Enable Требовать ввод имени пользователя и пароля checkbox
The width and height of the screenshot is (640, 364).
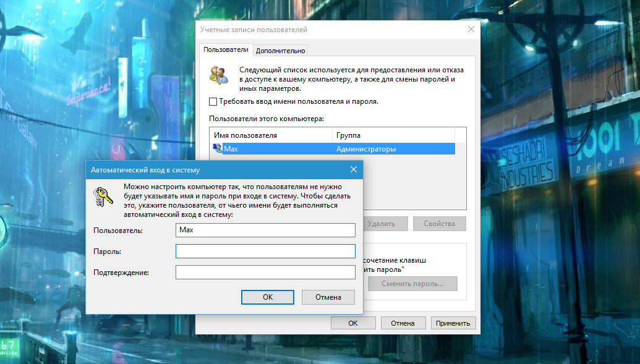pyautogui.click(x=213, y=101)
